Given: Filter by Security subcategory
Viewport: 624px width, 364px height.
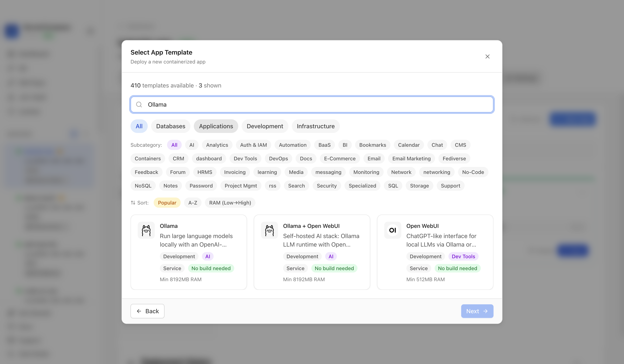Looking at the screenshot, I should coord(327,186).
